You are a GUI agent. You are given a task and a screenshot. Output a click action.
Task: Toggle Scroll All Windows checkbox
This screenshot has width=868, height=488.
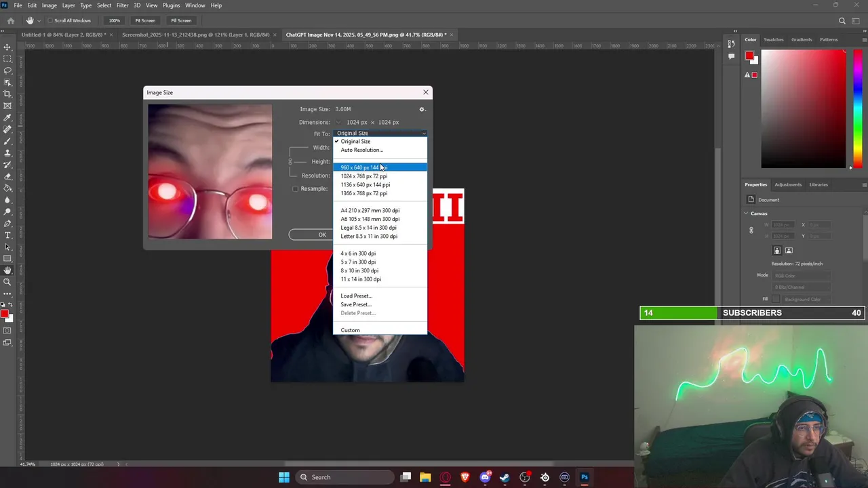(50, 20)
